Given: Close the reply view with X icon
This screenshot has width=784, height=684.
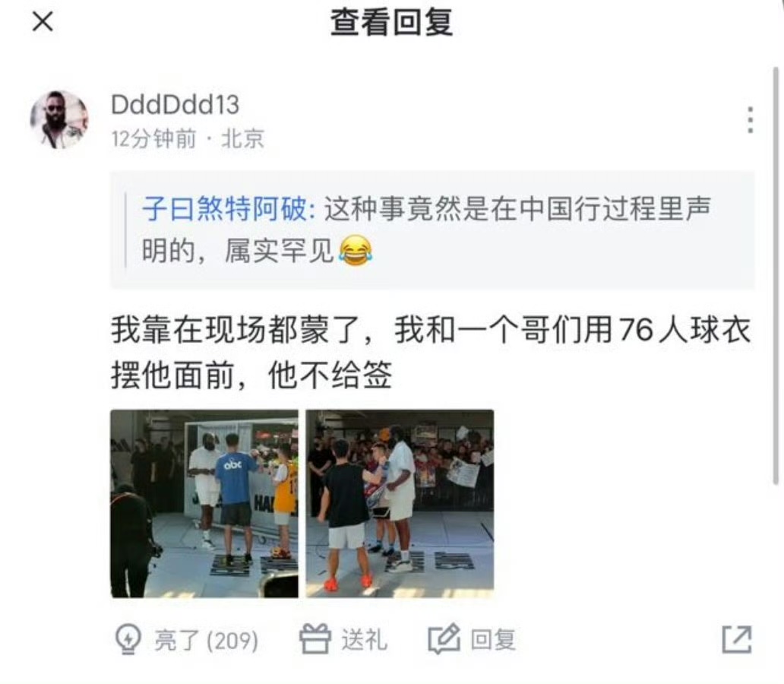Looking at the screenshot, I should tap(43, 21).
